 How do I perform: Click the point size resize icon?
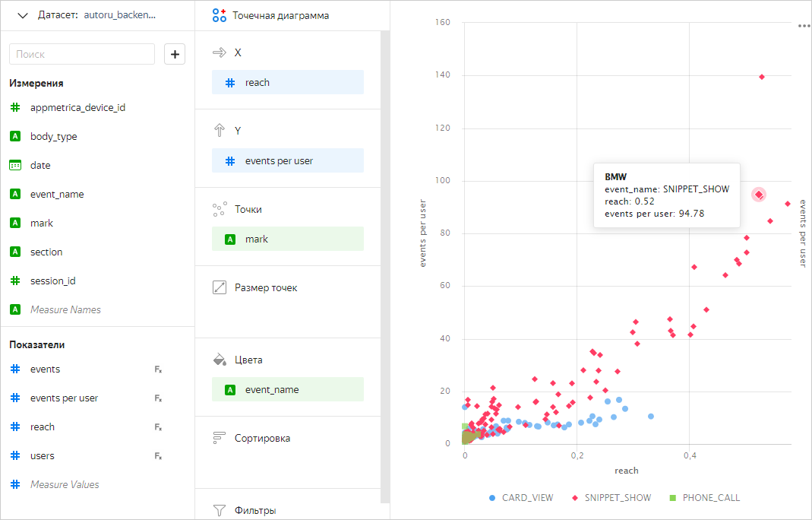pos(220,287)
